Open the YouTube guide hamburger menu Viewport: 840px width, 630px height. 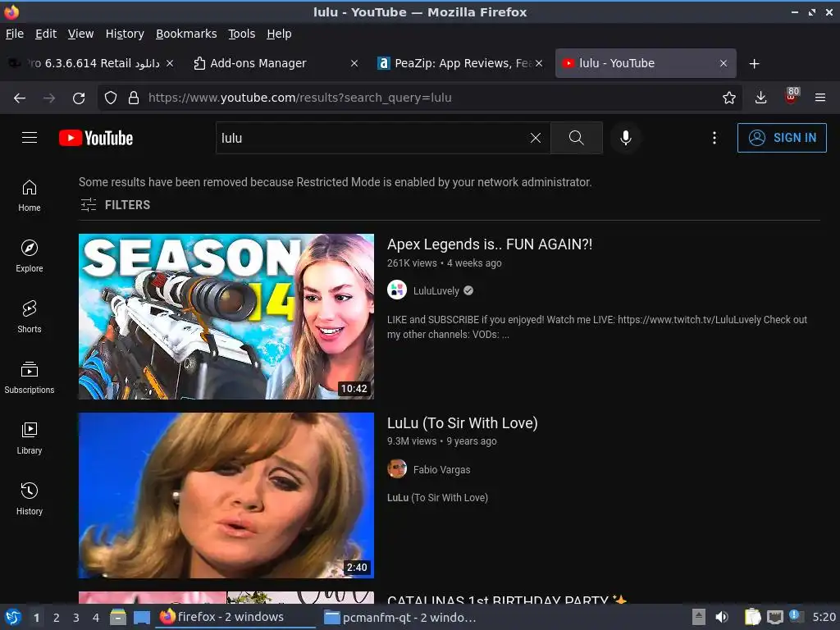coord(30,138)
